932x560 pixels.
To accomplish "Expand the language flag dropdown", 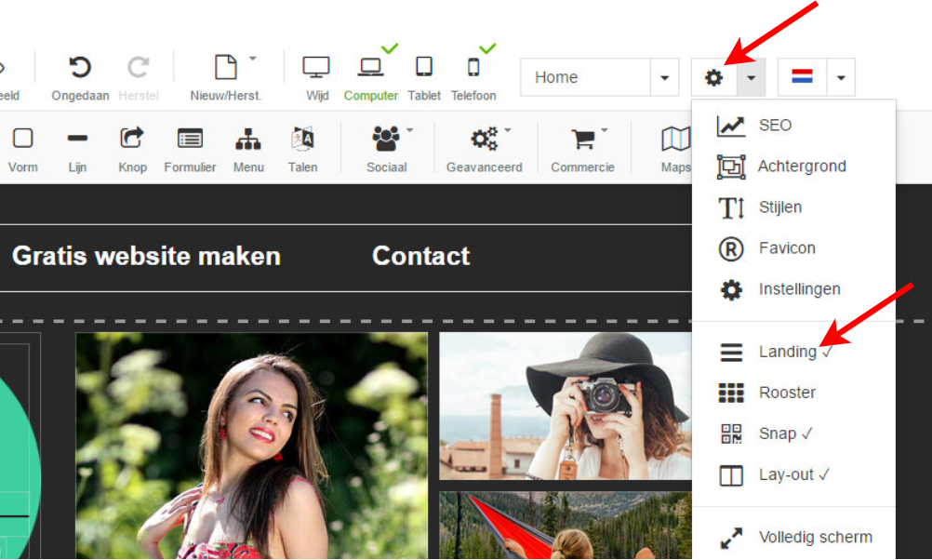I will coord(842,77).
